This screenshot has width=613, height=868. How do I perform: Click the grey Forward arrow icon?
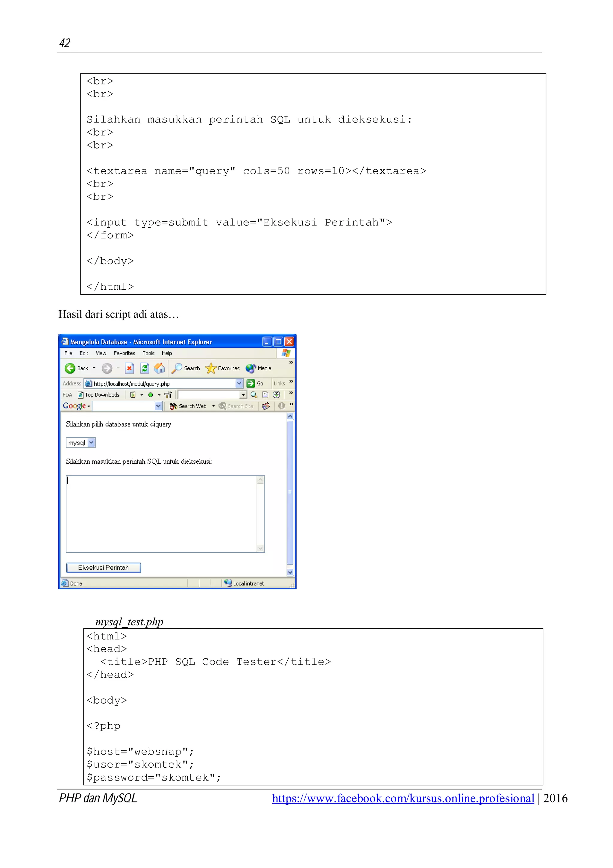point(107,368)
